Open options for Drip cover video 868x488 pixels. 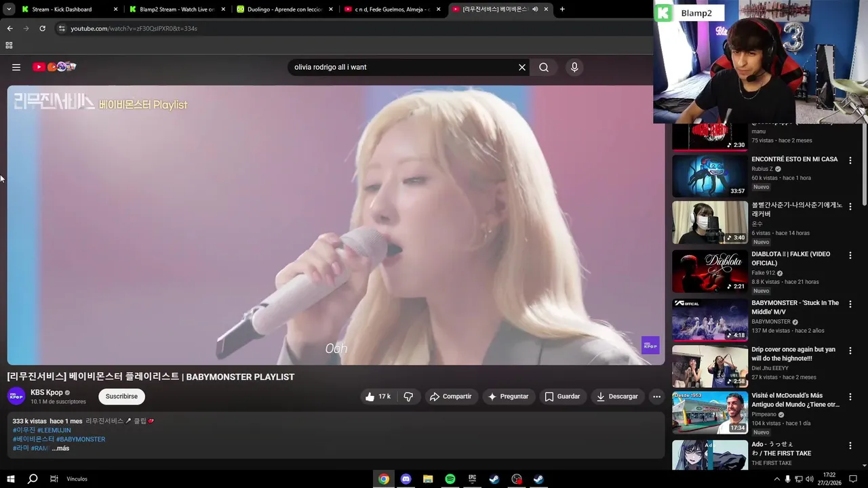(x=850, y=350)
